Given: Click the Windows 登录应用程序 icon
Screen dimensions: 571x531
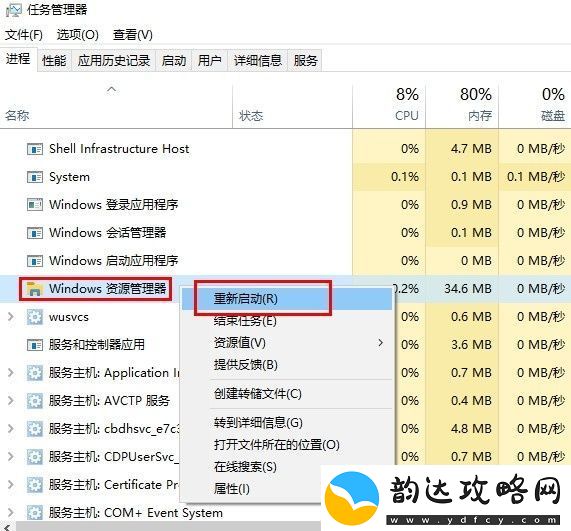Looking at the screenshot, I should 35,205.
